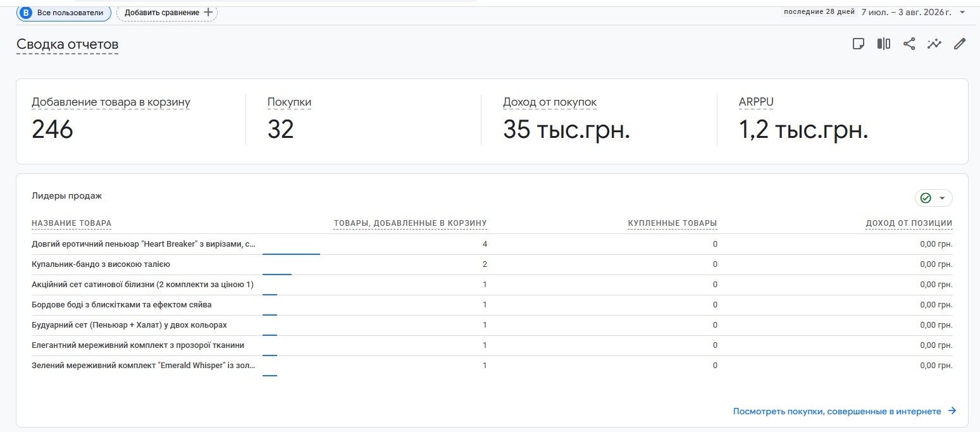Click arrow icon next to Посмотреть покупки link
This screenshot has width=980, height=432.
[x=952, y=411]
